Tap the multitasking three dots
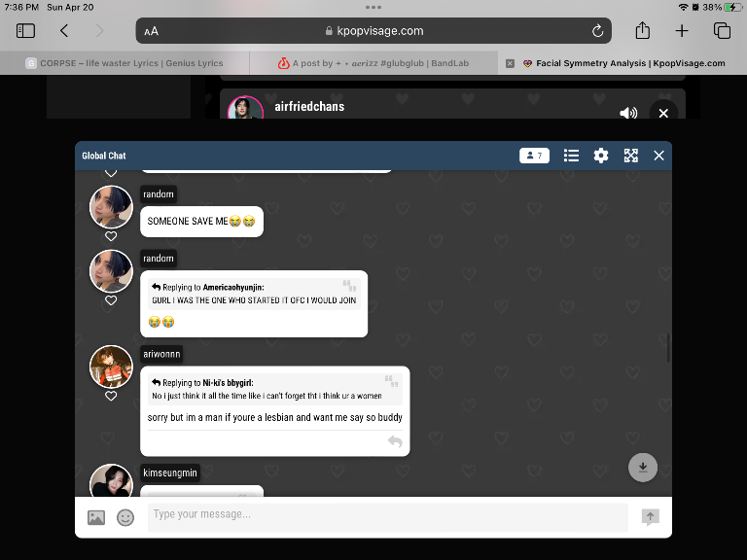 tap(373, 7)
